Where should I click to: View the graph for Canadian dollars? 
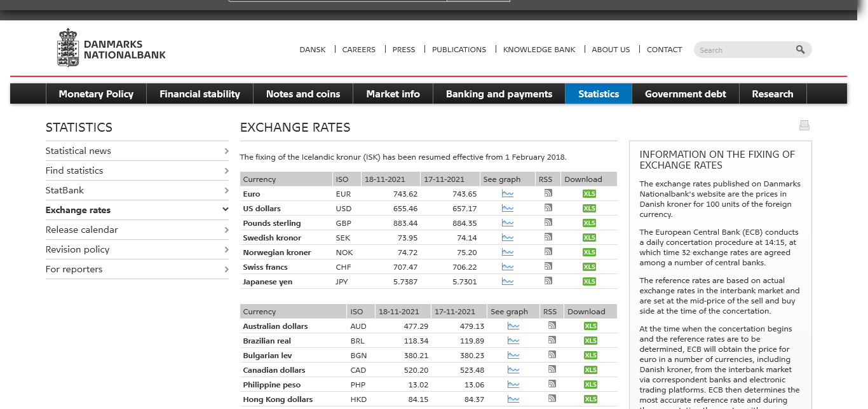pyautogui.click(x=513, y=370)
